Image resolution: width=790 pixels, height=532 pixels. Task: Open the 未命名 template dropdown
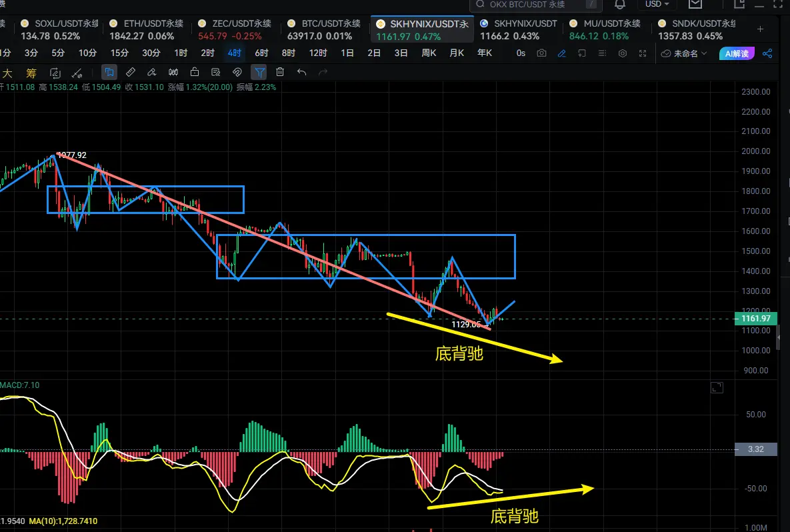684,53
